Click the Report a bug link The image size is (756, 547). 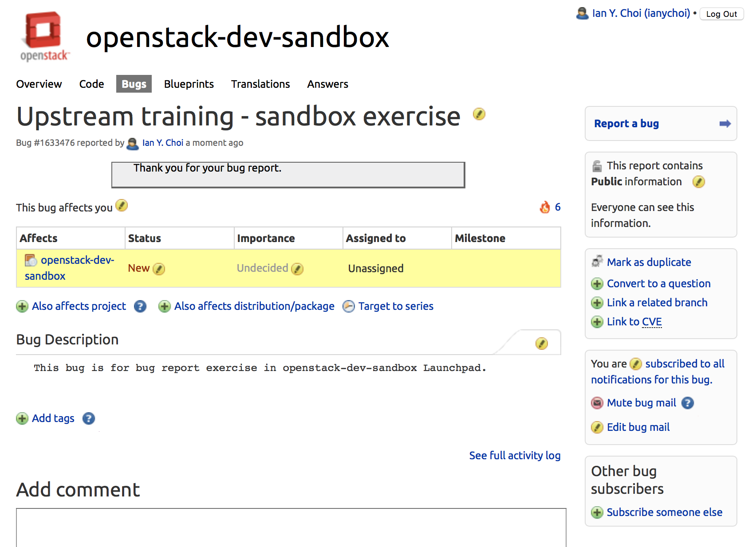pyautogui.click(x=626, y=124)
